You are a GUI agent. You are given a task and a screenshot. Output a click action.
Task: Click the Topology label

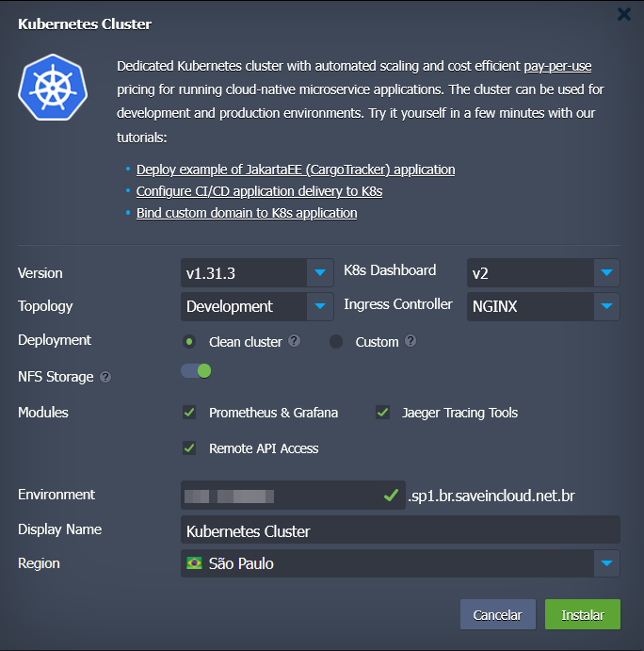pyautogui.click(x=45, y=306)
